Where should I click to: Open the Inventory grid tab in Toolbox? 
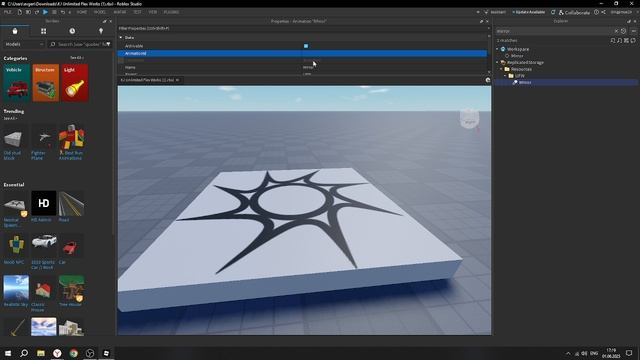click(43, 31)
